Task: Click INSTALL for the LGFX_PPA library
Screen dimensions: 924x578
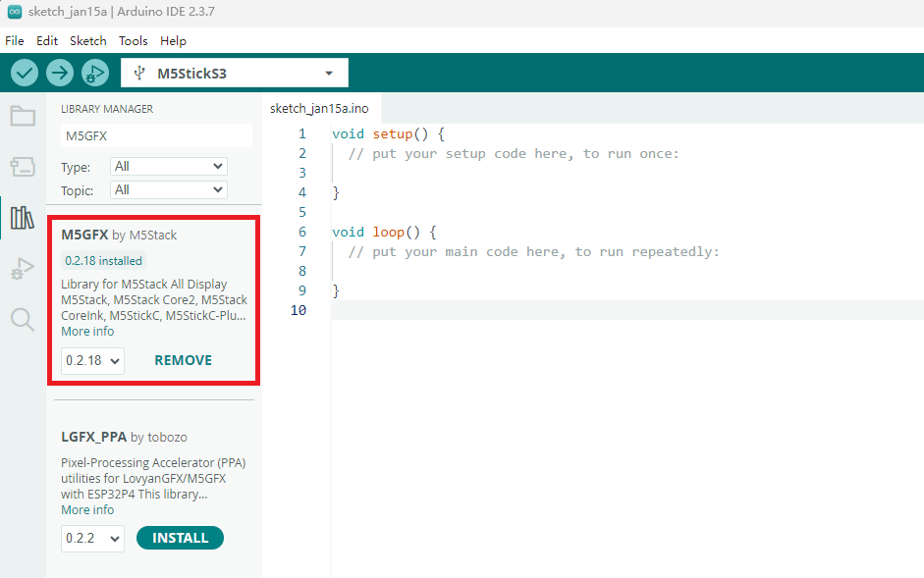Action: coord(180,538)
